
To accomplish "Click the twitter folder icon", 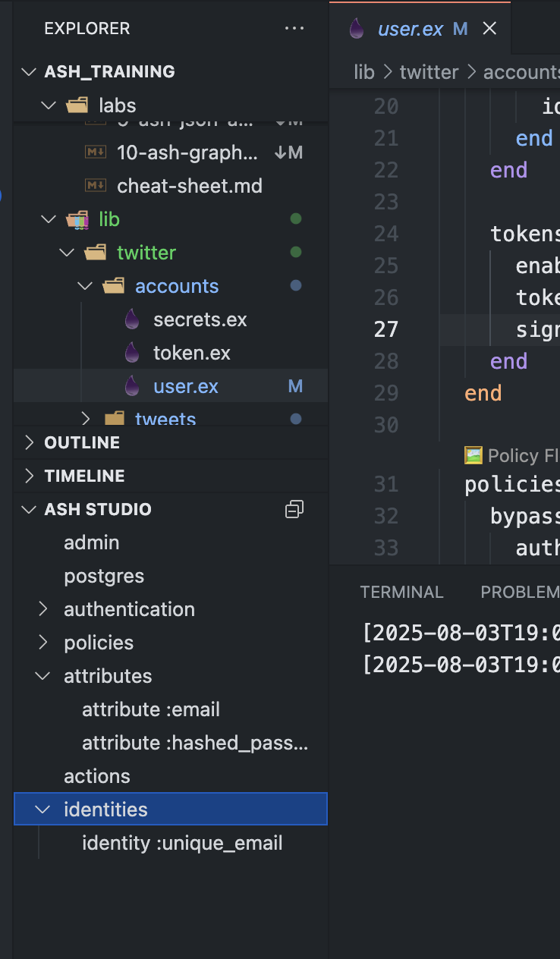I will [96, 253].
